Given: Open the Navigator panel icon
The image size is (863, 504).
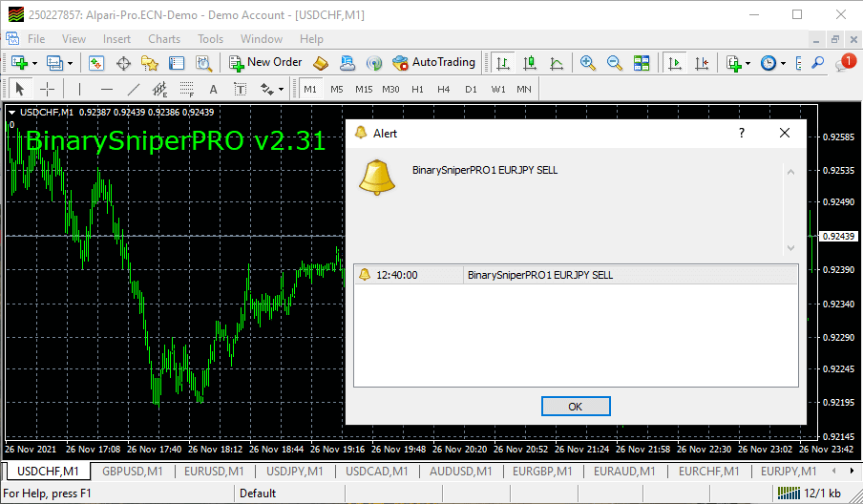Looking at the screenshot, I should pyautogui.click(x=150, y=63).
